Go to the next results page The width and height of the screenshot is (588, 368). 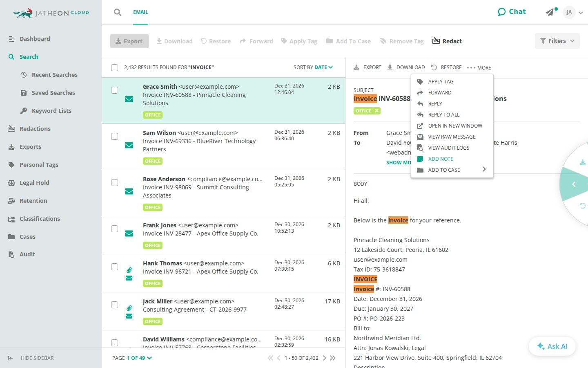coord(325,358)
